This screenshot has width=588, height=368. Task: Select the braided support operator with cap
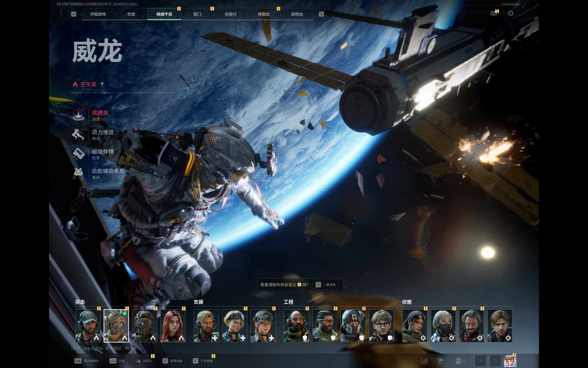[x=263, y=326]
